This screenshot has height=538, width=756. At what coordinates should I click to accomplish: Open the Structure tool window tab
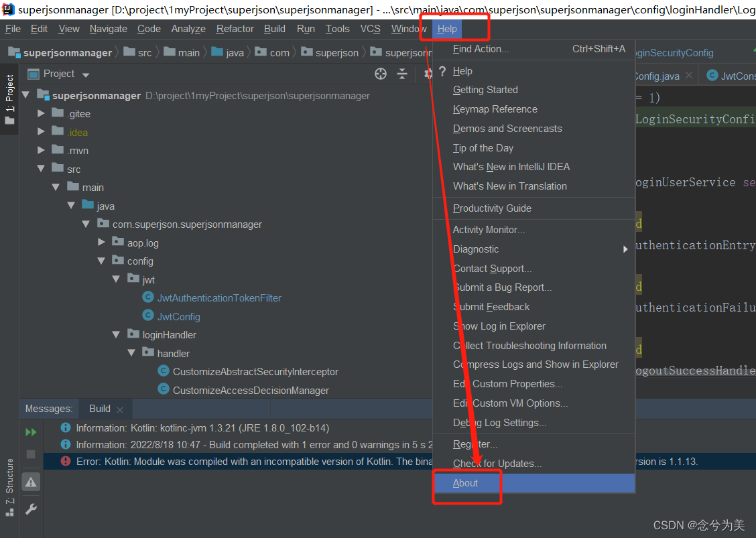pyautogui.click(x=9, y=487)
